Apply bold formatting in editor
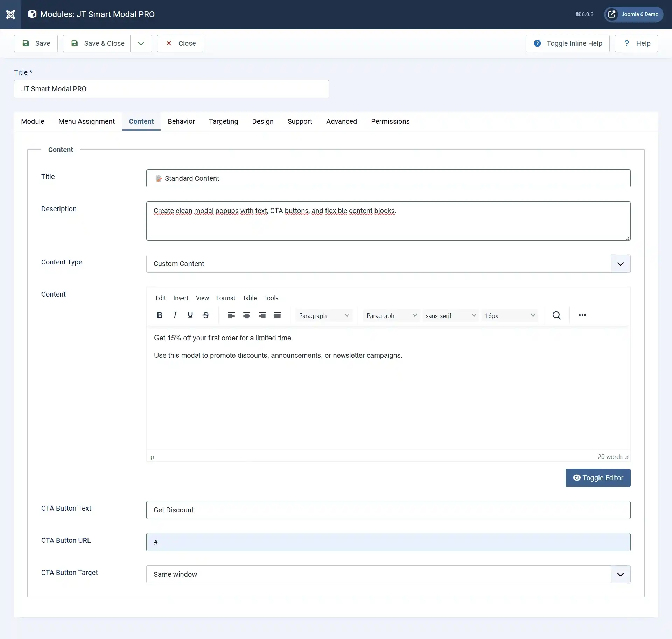Screen dimensions: 672x639 point(160,315)
